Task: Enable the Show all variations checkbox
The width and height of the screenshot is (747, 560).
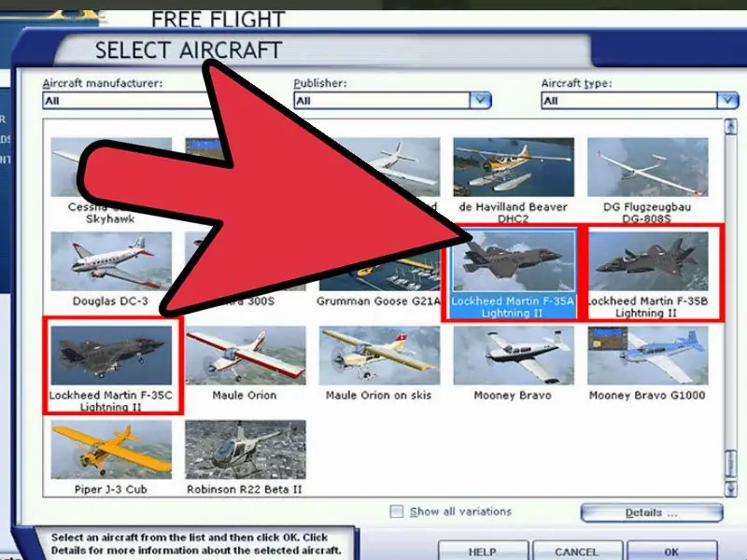Action: point(396,511)
